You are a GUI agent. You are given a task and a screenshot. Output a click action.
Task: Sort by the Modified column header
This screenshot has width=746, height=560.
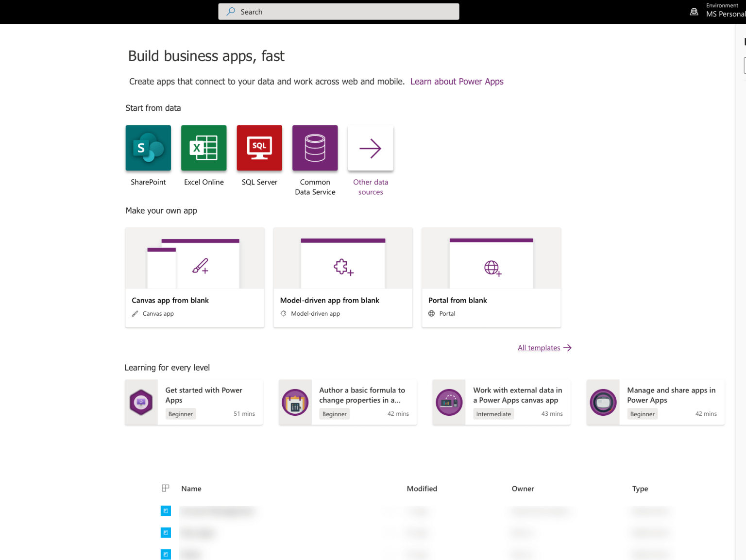tap(422, 489)
